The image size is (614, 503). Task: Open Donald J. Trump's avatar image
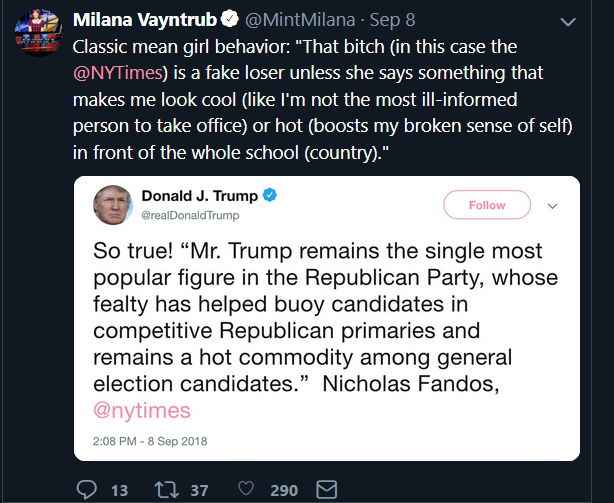click(113, 205)
